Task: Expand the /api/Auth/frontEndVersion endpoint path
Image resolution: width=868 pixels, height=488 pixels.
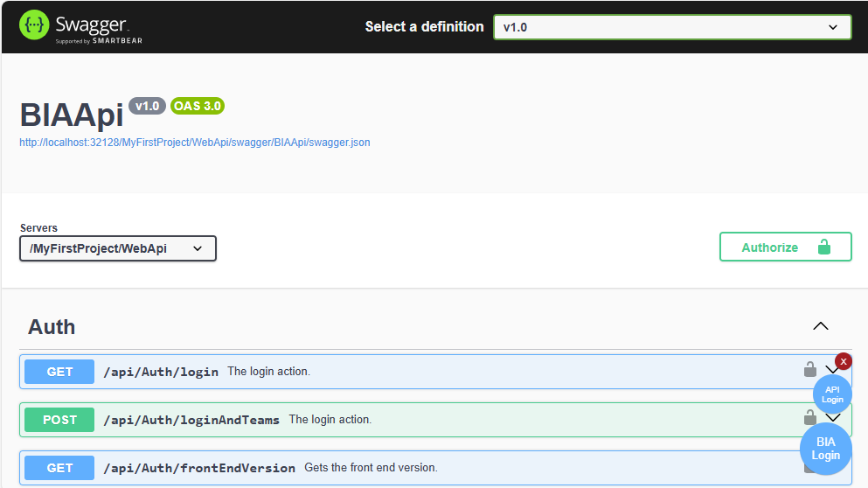Action: tap(199, 468)
